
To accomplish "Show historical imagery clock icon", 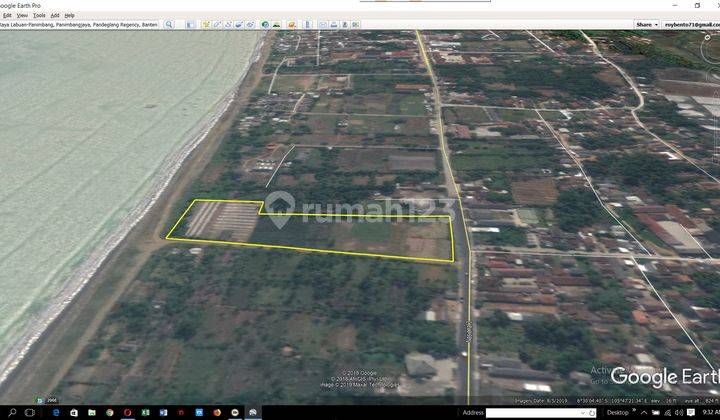I will (x=265, y=24).
